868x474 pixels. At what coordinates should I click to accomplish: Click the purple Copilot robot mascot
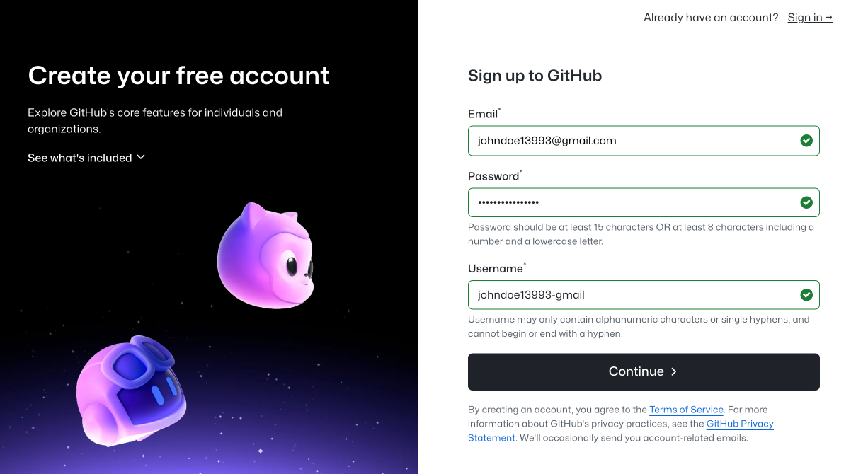pos(131,391)
